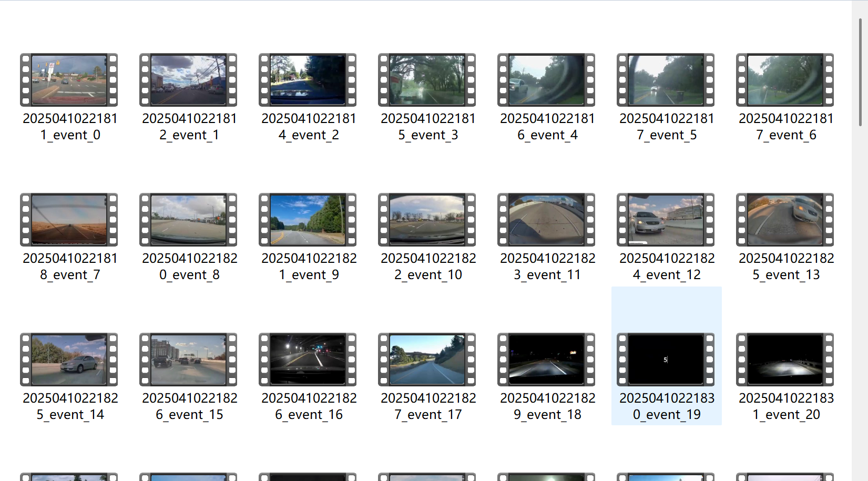Image resolution: width=868 pixels, height=481 pixels.
Task: Select video thumbnail 20250410221823_event_11
Action: [546, 220]
